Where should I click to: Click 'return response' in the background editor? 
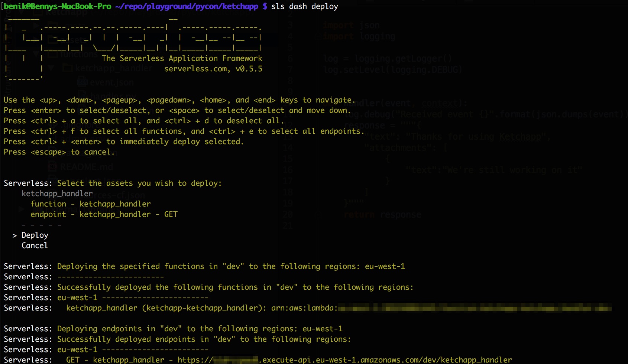[383, 214]
